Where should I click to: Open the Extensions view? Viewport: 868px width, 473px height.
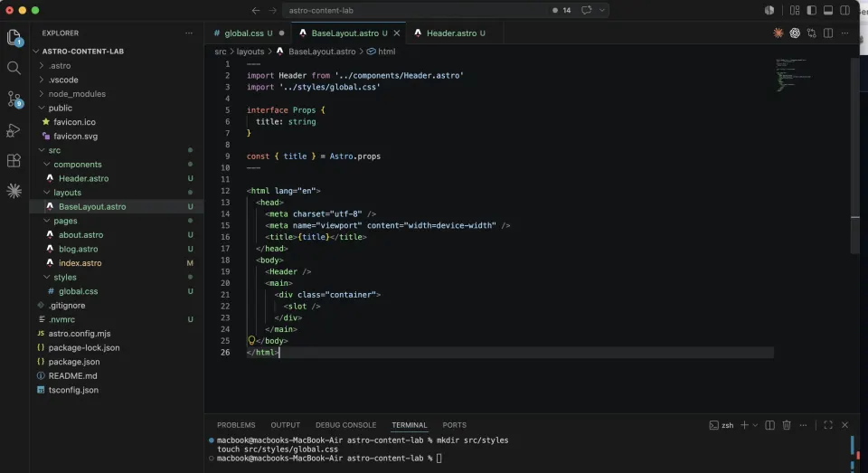coord(14,161)
